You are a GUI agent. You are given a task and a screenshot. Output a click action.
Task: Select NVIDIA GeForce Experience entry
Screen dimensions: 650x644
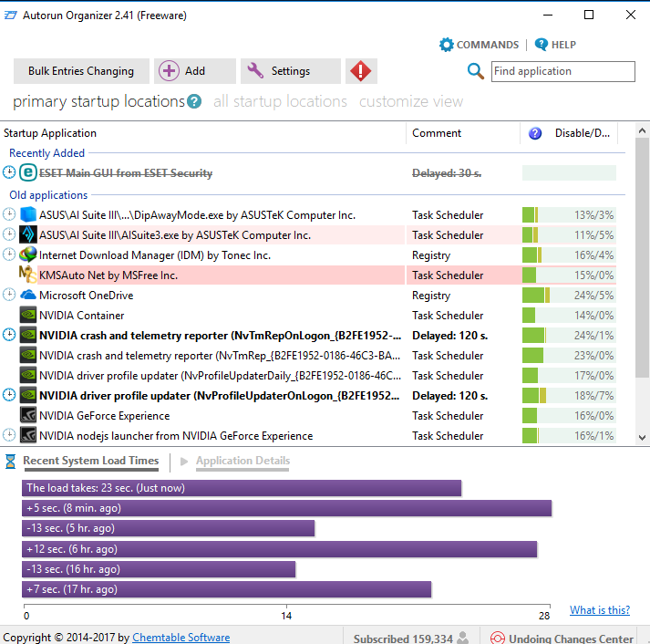coord(309,416)
